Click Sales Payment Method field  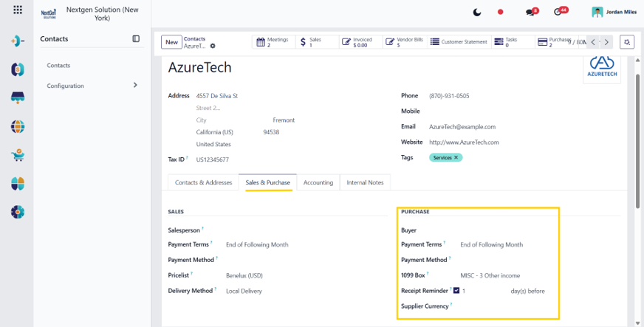tap(306, 260)
